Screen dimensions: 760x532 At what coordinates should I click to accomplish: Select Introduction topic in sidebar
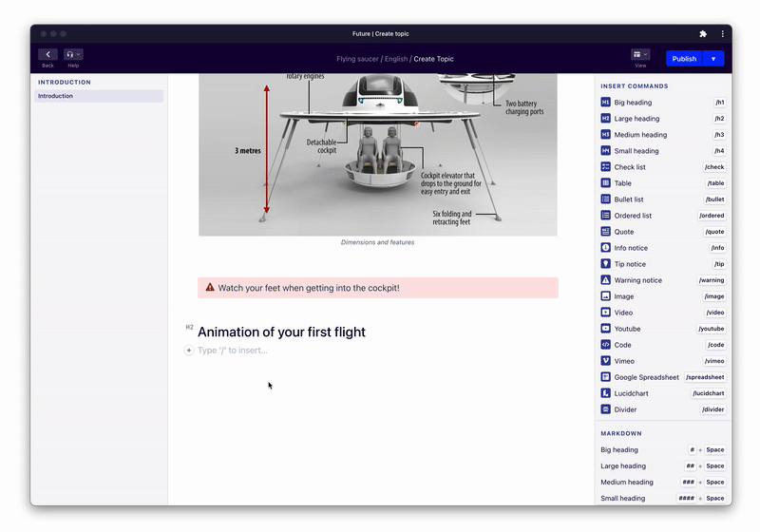click(x=99, y=96)
